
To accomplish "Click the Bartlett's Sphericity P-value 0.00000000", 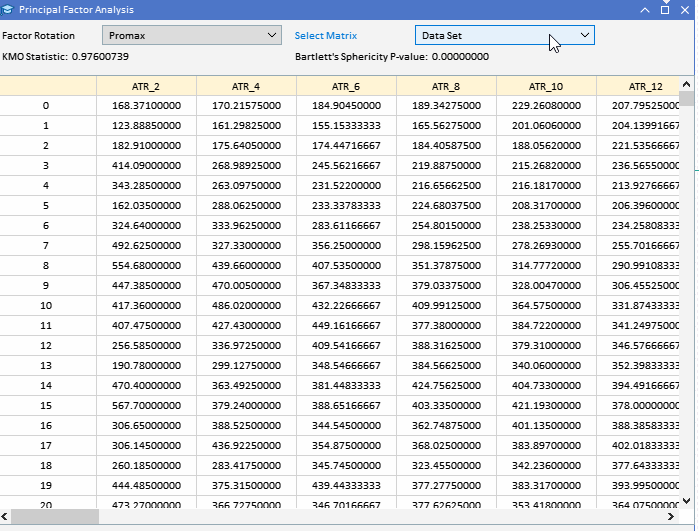I will point(460,57).
